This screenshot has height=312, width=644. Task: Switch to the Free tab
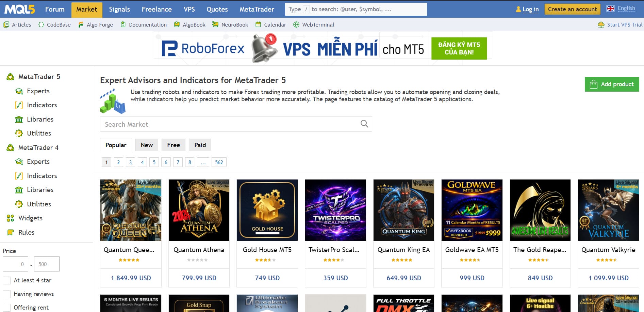173,145
